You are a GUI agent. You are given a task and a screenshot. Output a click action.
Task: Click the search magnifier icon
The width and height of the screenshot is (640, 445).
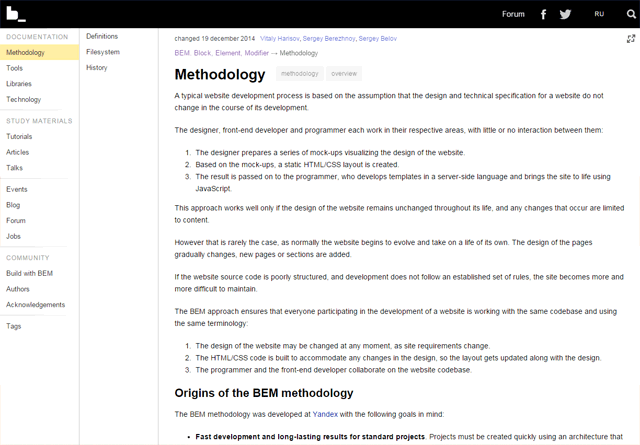point(631,14)
